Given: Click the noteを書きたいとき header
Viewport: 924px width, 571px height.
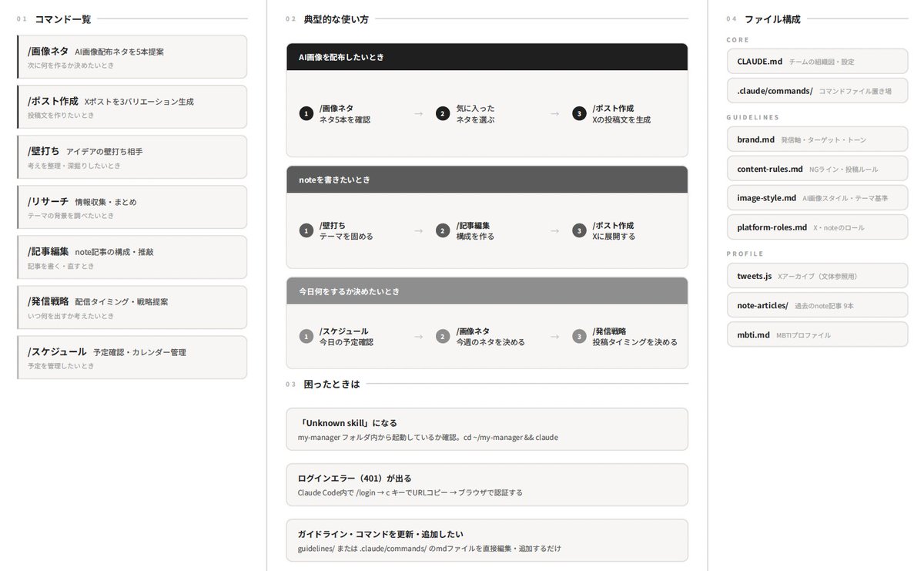Looking at the screenshot, I should tap(487, 180).
